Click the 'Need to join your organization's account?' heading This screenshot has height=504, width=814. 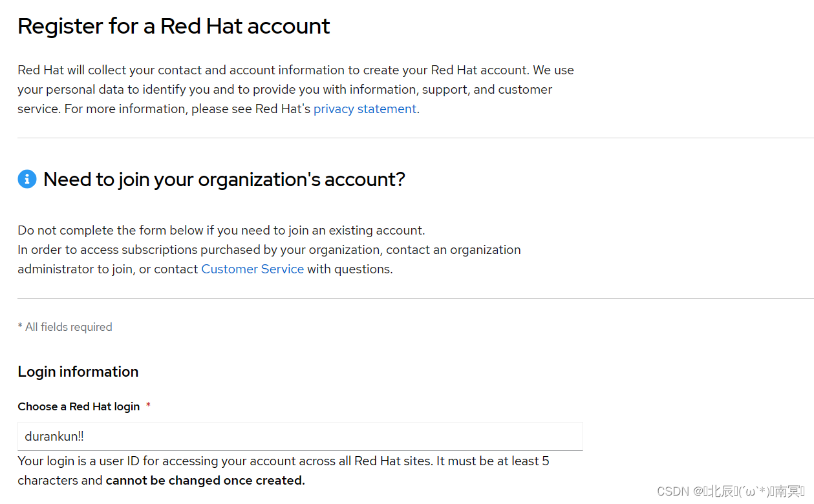224,179
